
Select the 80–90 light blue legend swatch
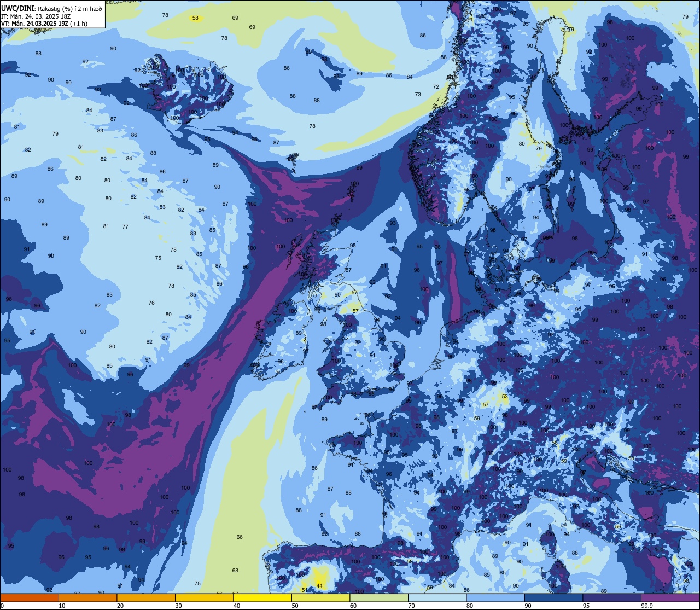click(495, 597)
